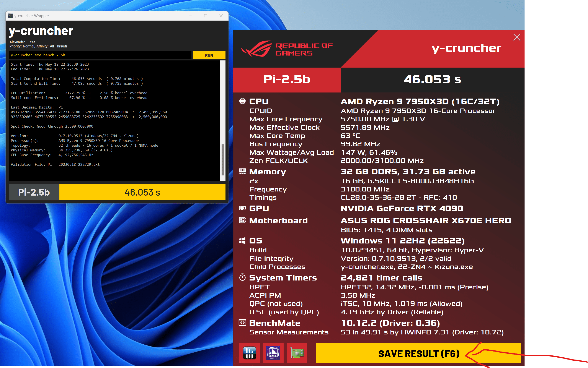The width and height of the screenshot is (588, 368).
Task: Click '32 GB DDR5, 31.73 GB active' text
Action: 408,172
